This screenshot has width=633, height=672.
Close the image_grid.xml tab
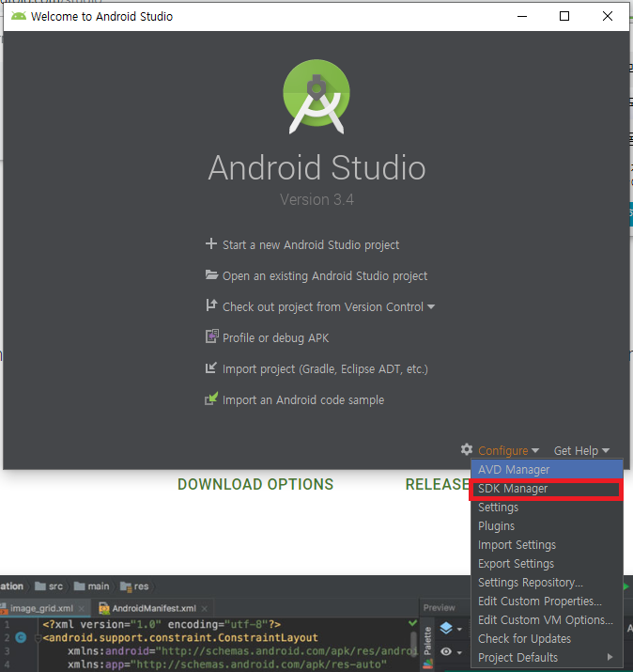(x=82, y=609)
